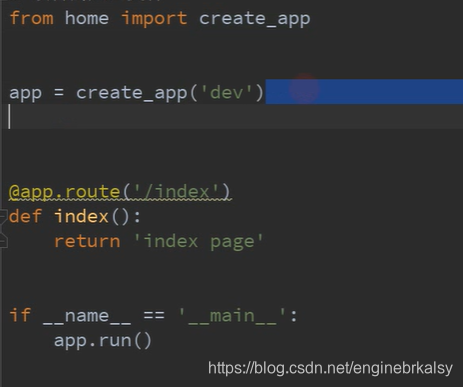Click the 'app' variable in assignment line
This screenshot has width=463, height=387.
tap(25, 94)
